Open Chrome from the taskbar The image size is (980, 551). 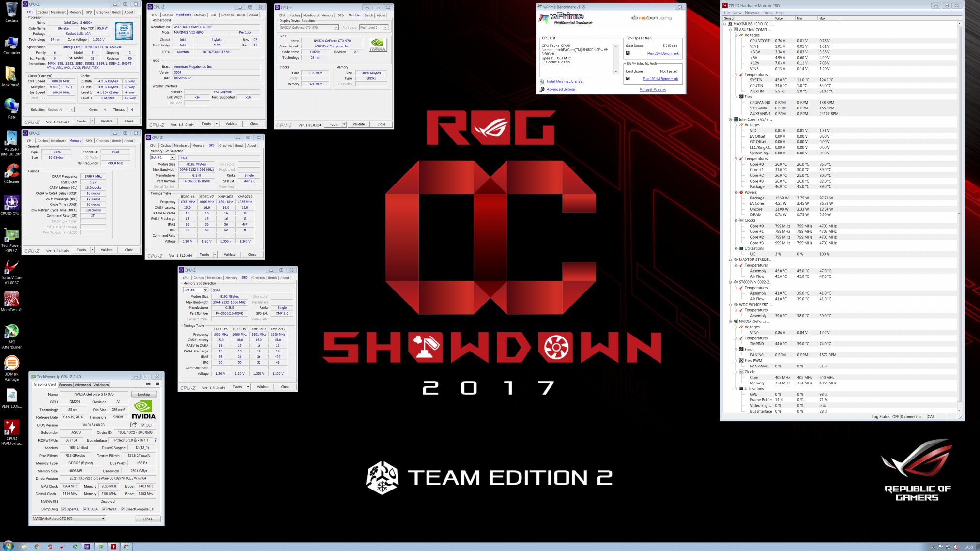coord(37,547)
